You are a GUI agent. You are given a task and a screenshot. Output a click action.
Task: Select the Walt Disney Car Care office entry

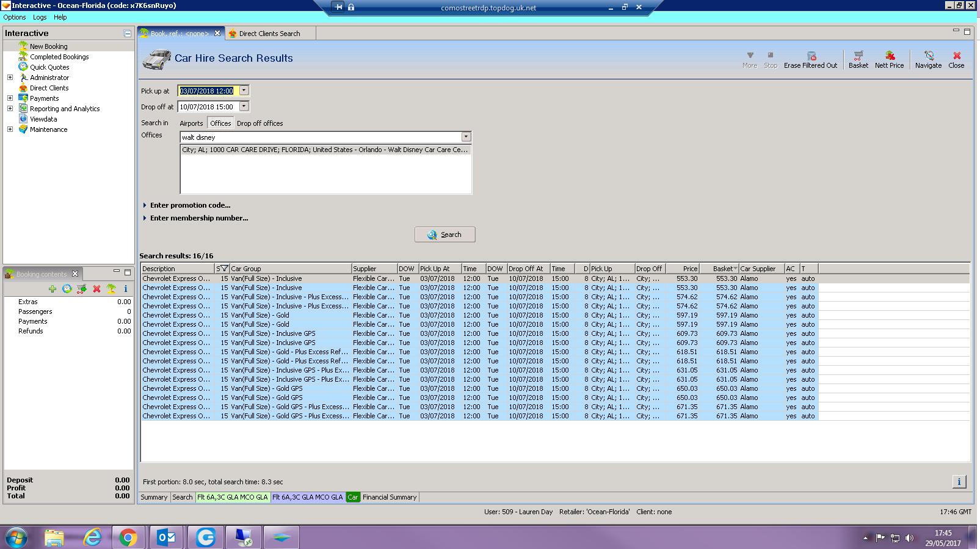point(325,150)
